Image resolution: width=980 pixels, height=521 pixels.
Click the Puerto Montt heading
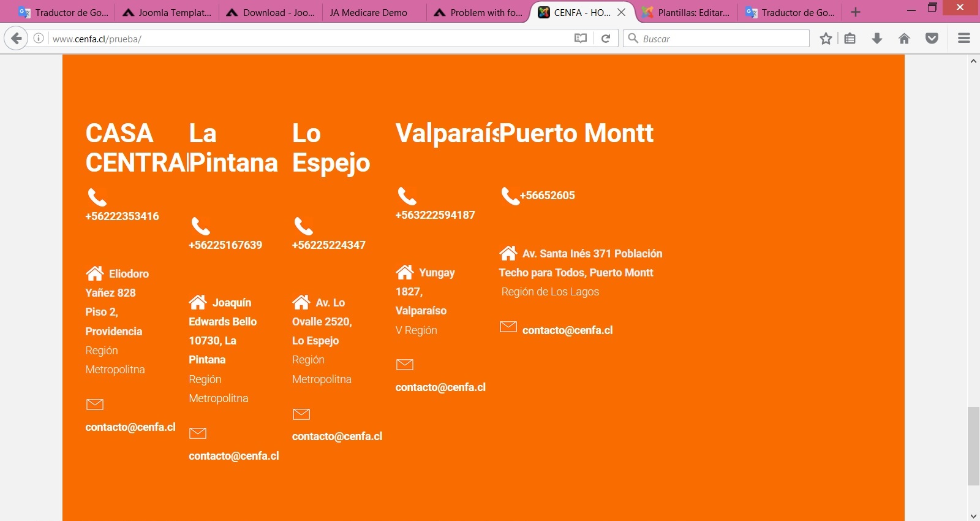576,134
